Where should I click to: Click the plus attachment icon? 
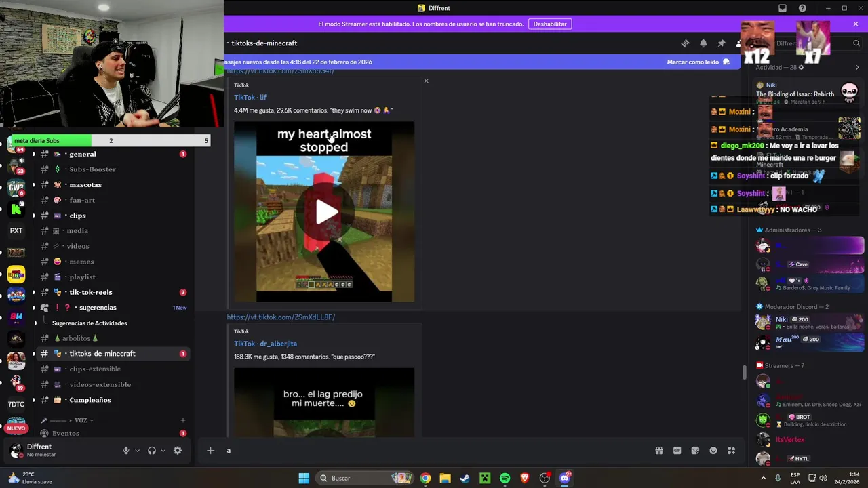click(x=210, y=451)
